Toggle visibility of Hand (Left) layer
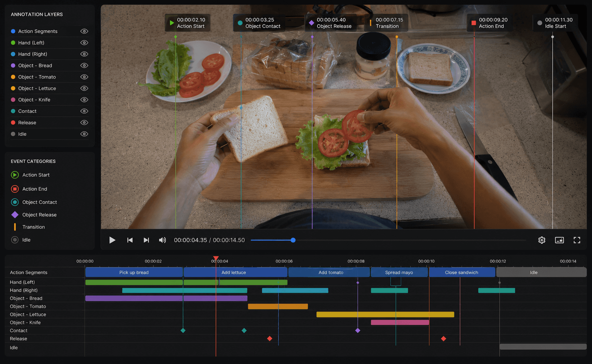The image size is (592, 364). [x=84, y=43]
